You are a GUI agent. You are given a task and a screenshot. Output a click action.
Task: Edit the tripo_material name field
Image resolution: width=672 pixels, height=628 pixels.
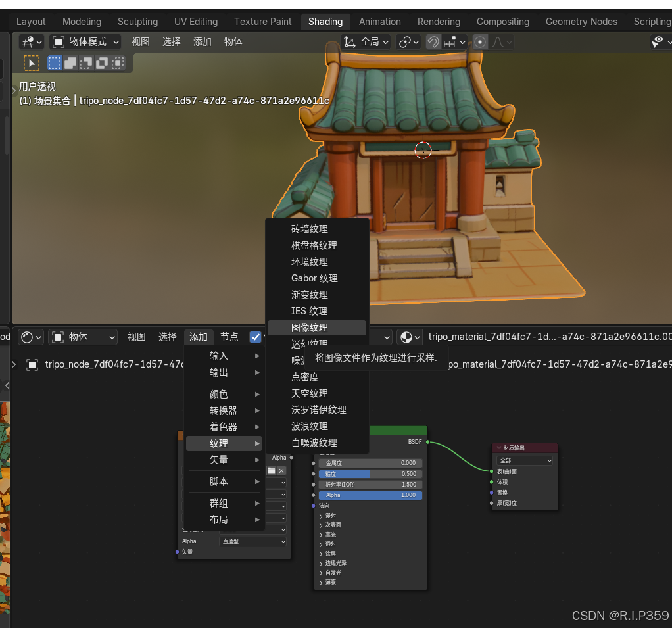click(x=547, y=337)
